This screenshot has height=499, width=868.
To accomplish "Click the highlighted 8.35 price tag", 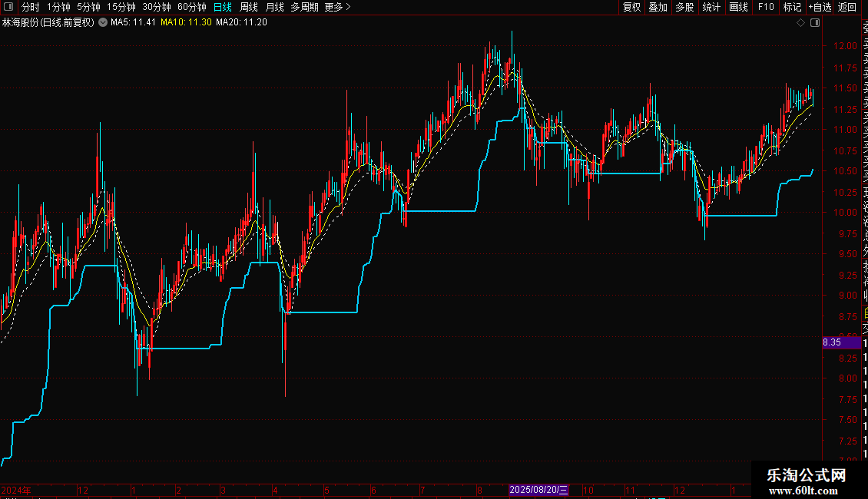I will 841,342.
